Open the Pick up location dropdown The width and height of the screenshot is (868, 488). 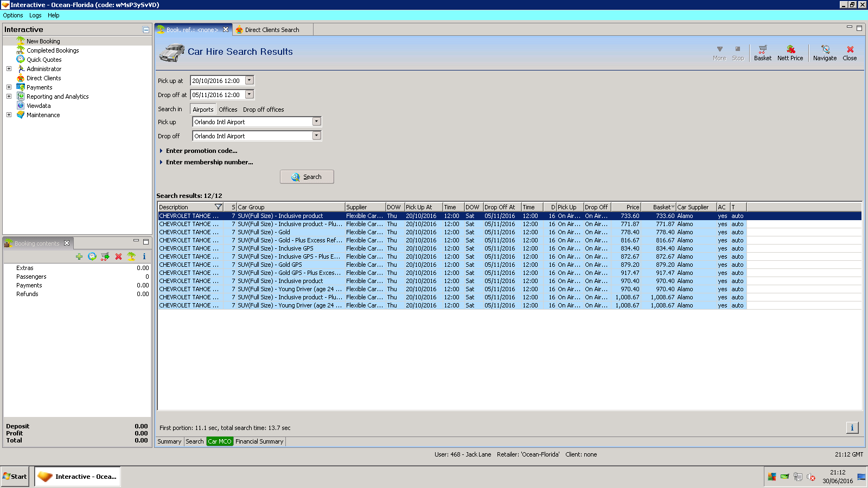coord(316,122)
